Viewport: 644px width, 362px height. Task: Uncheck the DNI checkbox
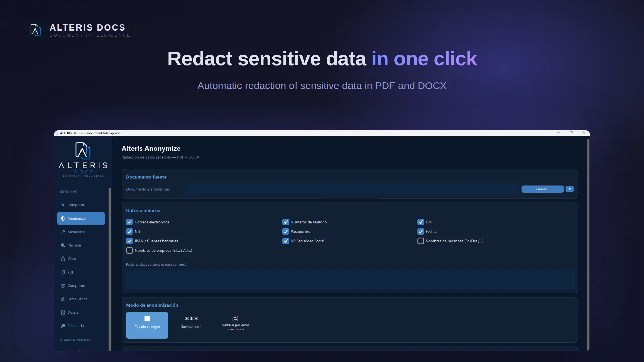click(421, 222)
